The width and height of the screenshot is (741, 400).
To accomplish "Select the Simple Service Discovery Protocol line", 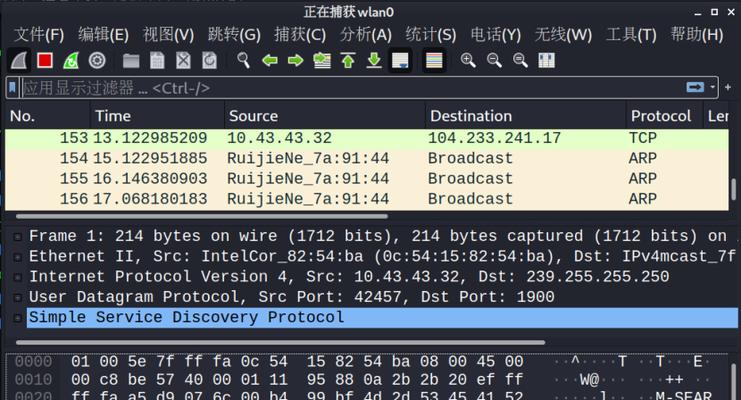I will point(382,317).
